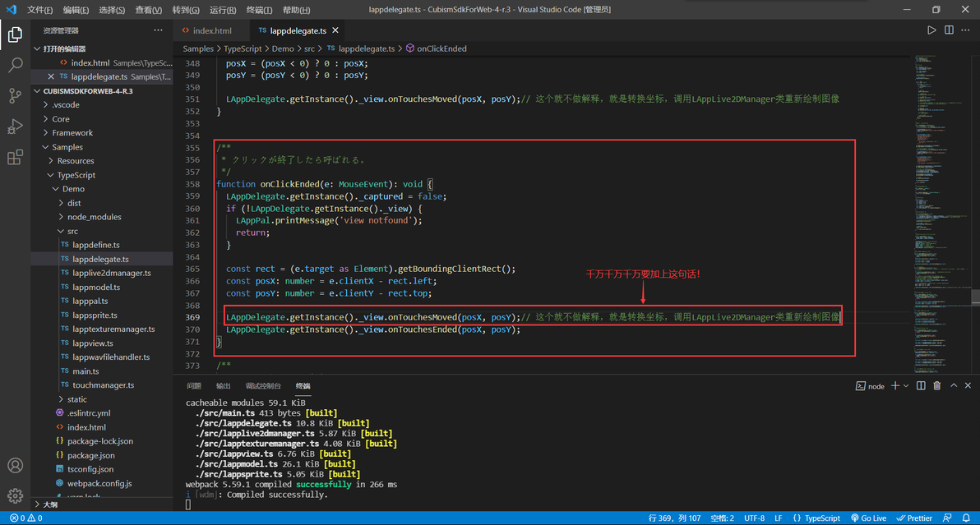Open the Source Control view
The image size is (980, 525).
point(15,95)
